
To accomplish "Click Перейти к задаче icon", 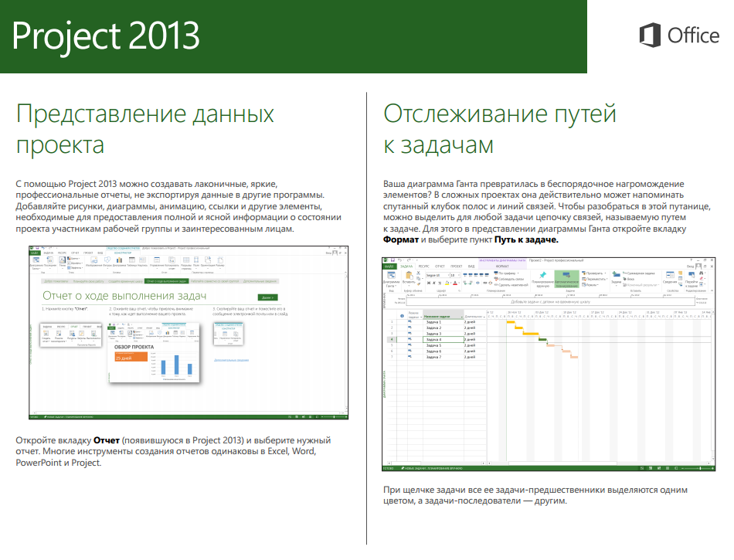I will pyautogui.click(x=692, y=278).
